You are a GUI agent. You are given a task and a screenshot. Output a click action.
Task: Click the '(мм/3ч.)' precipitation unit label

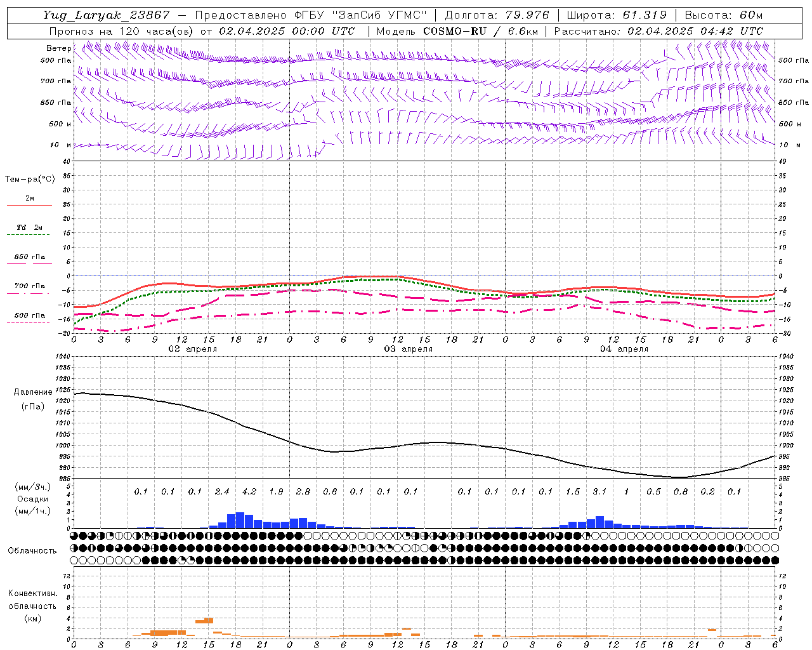pos(33,487)
